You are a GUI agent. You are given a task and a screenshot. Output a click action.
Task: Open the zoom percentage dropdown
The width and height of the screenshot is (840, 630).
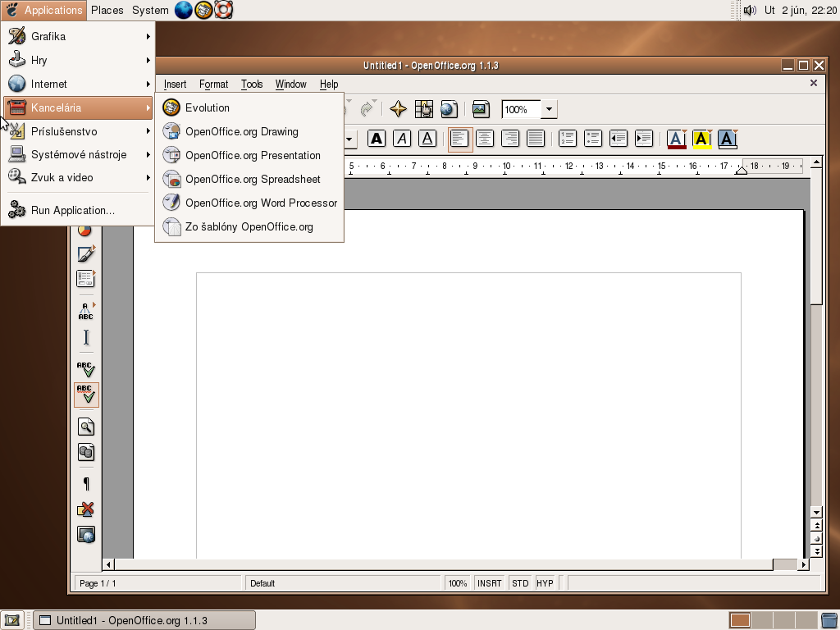(x=549, y=109)
